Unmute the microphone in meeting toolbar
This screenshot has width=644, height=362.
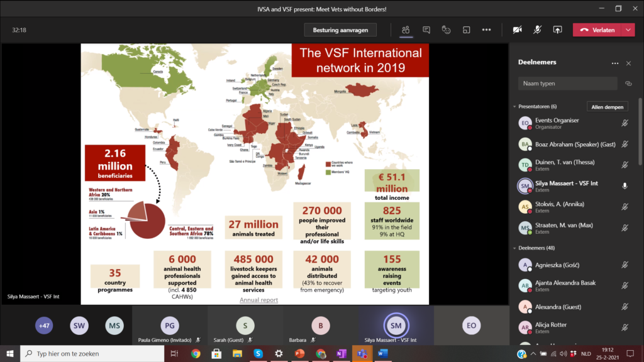point(538,30)
